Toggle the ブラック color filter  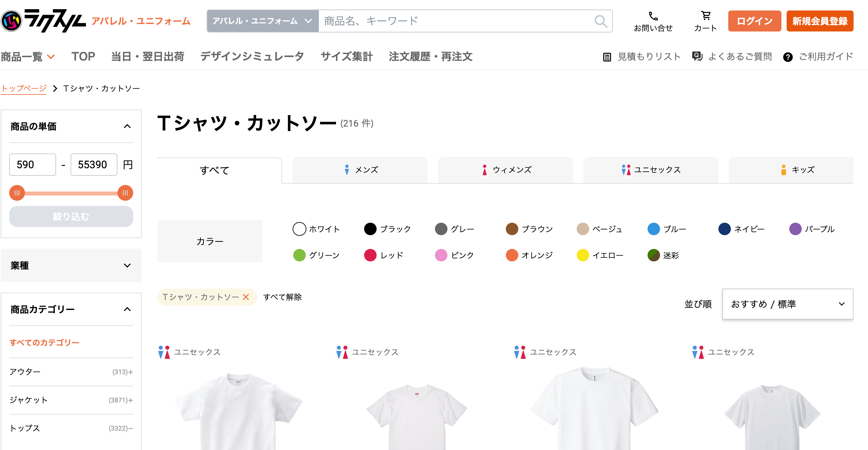[370, 229]
